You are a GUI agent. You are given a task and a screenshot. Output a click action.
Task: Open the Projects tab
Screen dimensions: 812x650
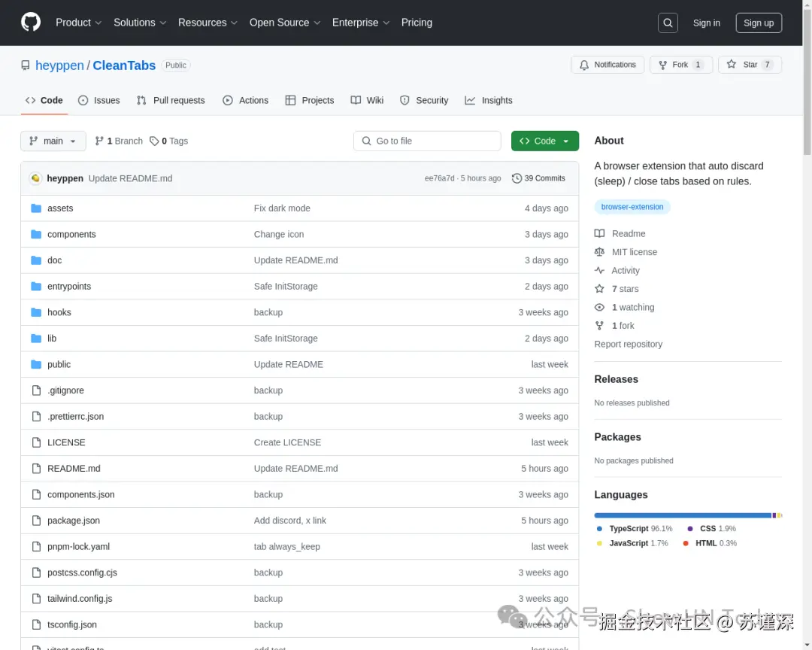(310, 101)
